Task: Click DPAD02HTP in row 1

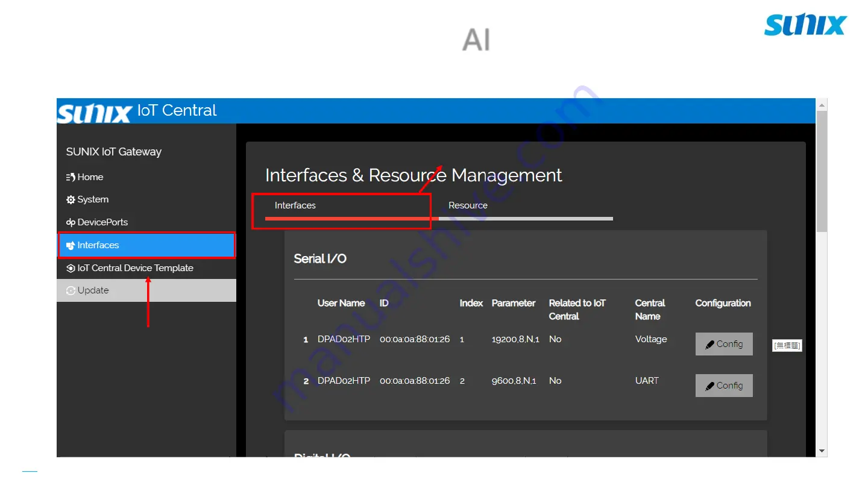Action: (x=344, y=339)
